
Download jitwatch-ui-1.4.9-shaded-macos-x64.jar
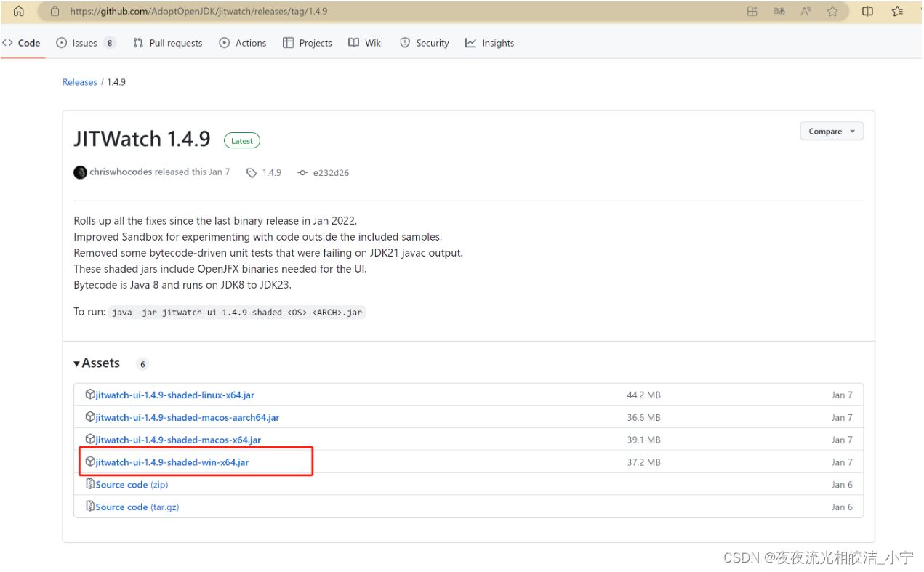tap(178, 440)
